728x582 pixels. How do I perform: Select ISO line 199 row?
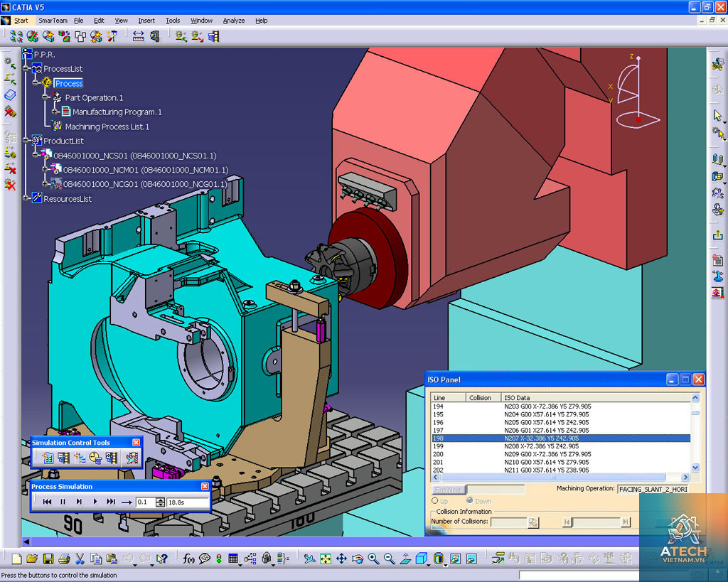(x=561, y=446)
